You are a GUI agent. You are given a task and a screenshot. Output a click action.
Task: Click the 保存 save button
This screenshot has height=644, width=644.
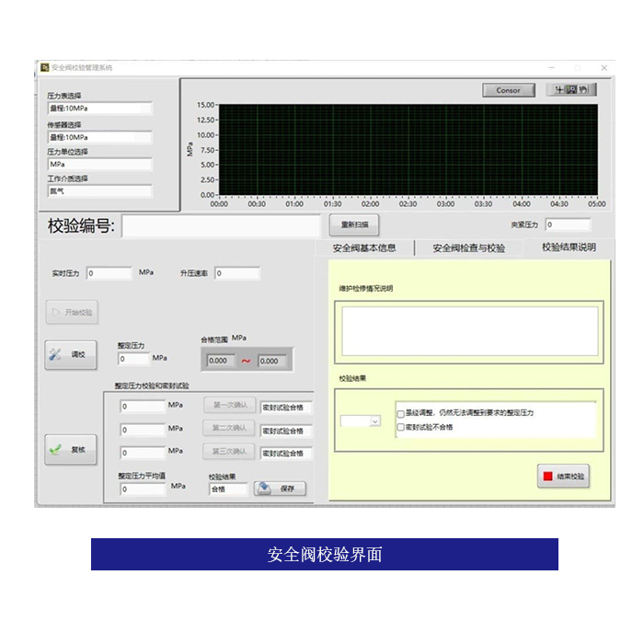point(280,489)
